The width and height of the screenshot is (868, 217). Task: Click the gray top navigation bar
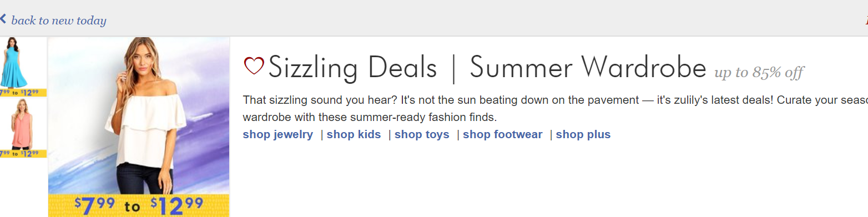click(x=434, y=18)
